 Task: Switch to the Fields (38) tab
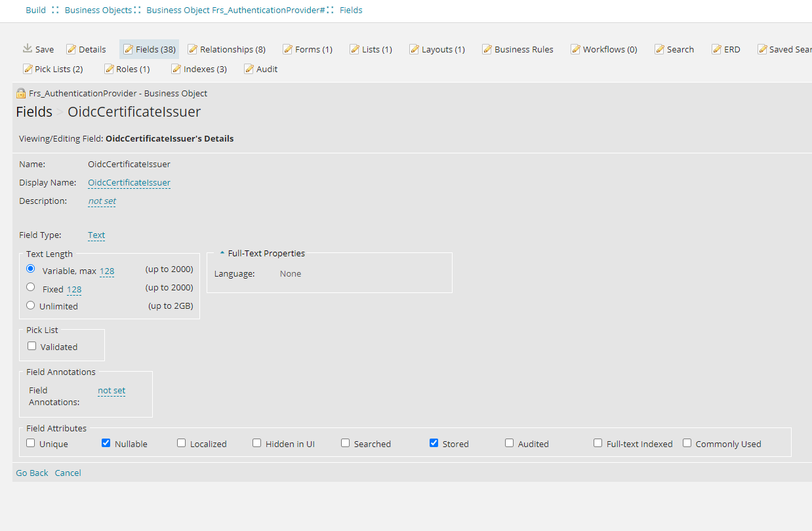click(149, 49)
